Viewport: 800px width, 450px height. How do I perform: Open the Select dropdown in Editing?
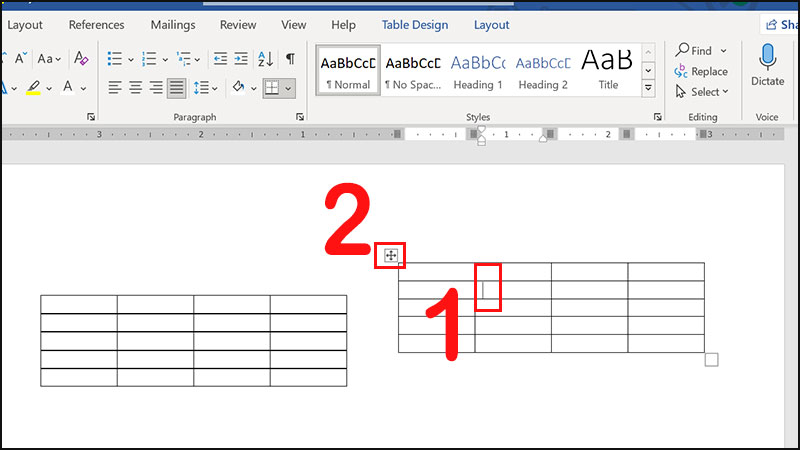702,92
